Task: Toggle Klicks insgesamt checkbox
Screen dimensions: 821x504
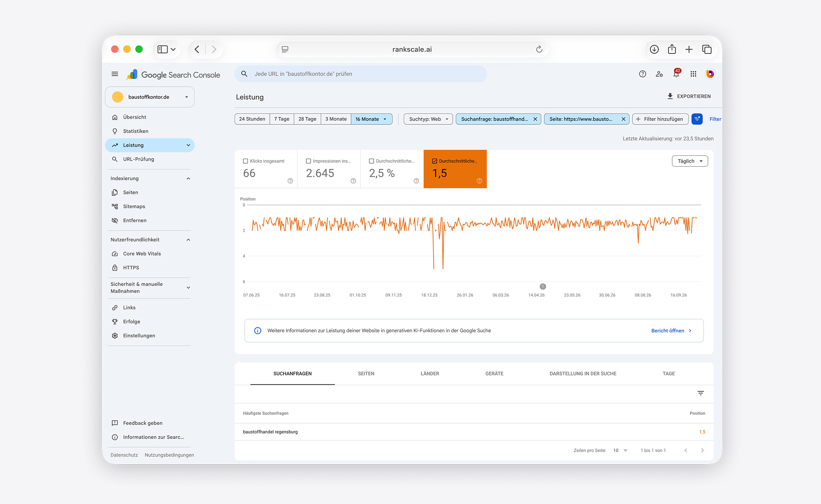Action: pyautogui.click(x=245, y=161)
